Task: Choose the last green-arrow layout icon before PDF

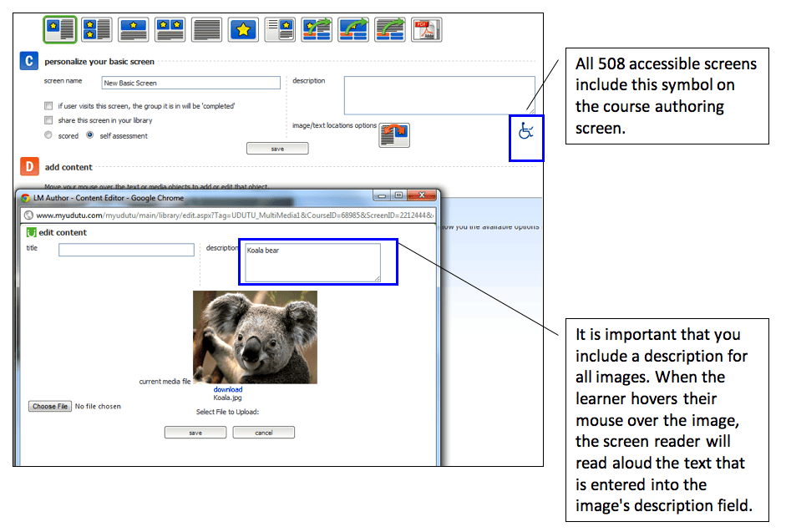Action: tap(389, 30)
